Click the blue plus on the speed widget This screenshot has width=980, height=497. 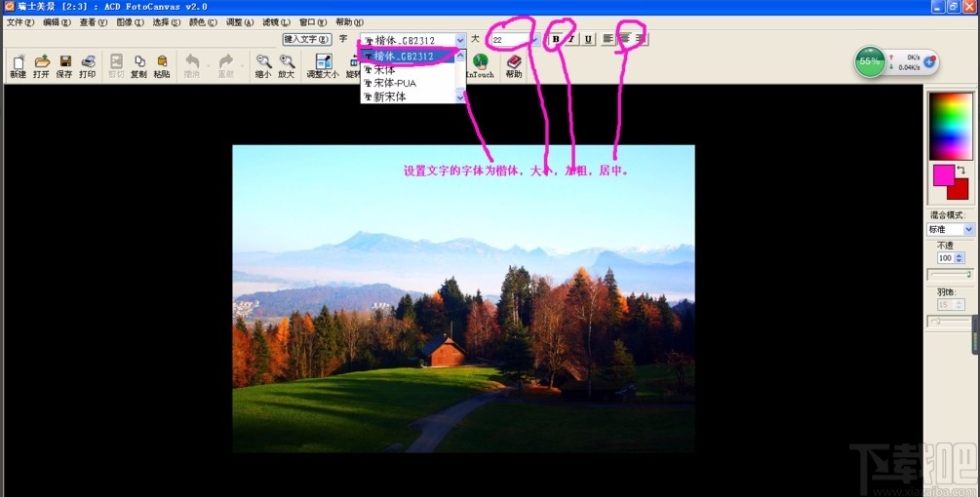tap(929, 61)
